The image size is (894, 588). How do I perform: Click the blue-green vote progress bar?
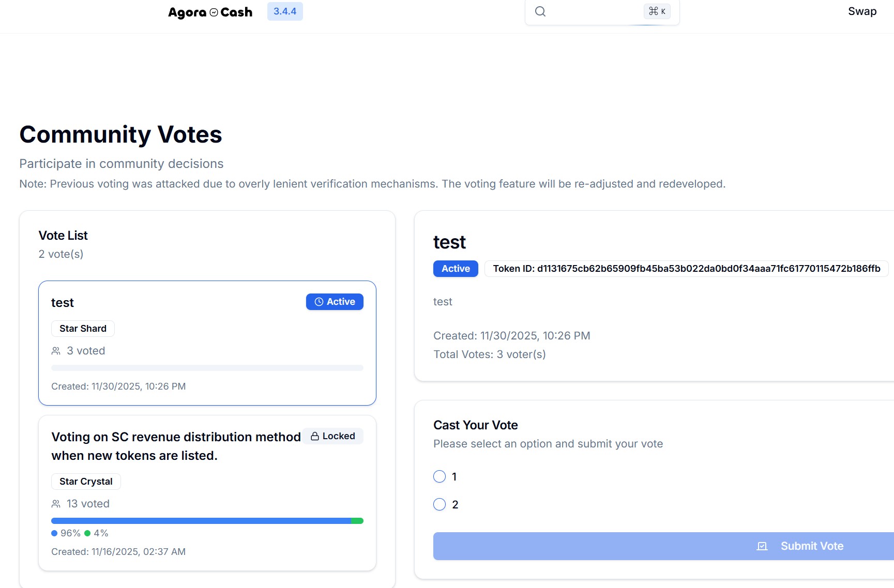207,521
